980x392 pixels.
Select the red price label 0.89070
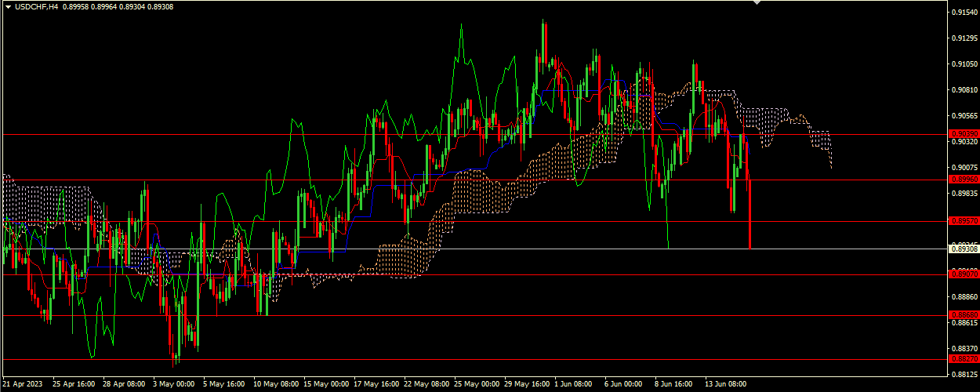coord(963,274)
